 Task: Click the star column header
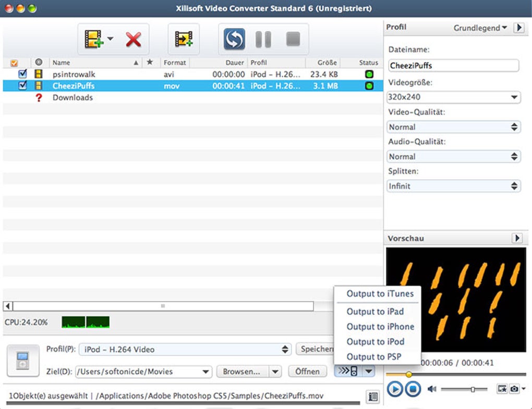point(150,62)
